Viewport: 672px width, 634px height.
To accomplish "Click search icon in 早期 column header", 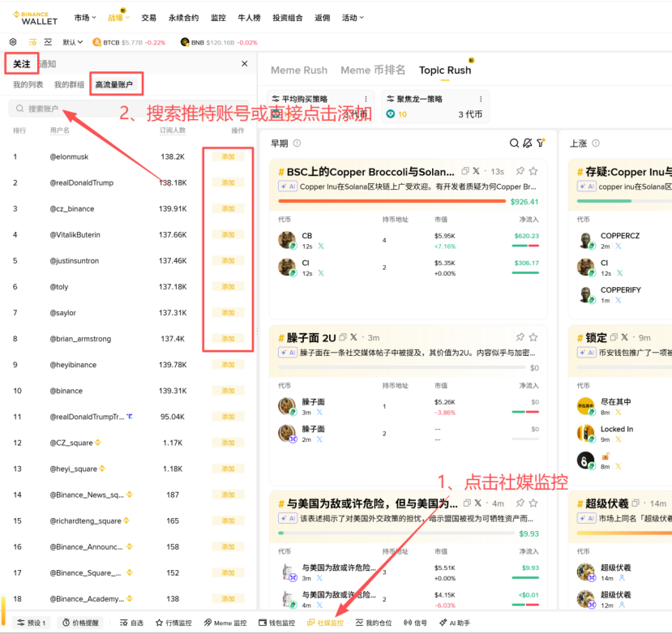I will (514, 144).
